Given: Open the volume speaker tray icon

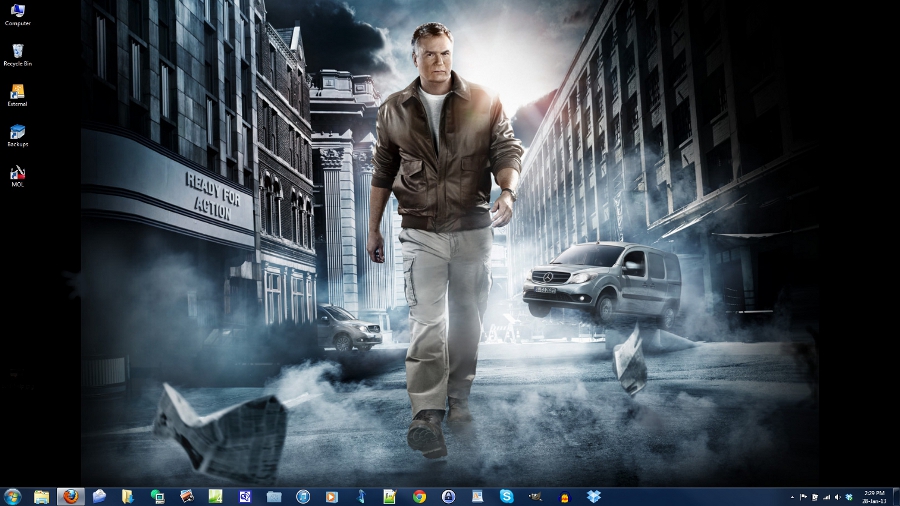Looking at the screenshot, I should tap(837, 497).
